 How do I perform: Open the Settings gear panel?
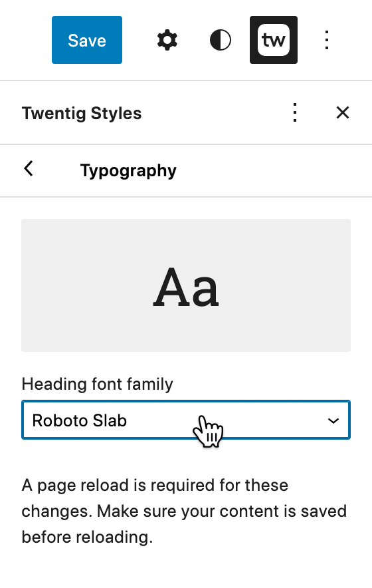[167, 40]
